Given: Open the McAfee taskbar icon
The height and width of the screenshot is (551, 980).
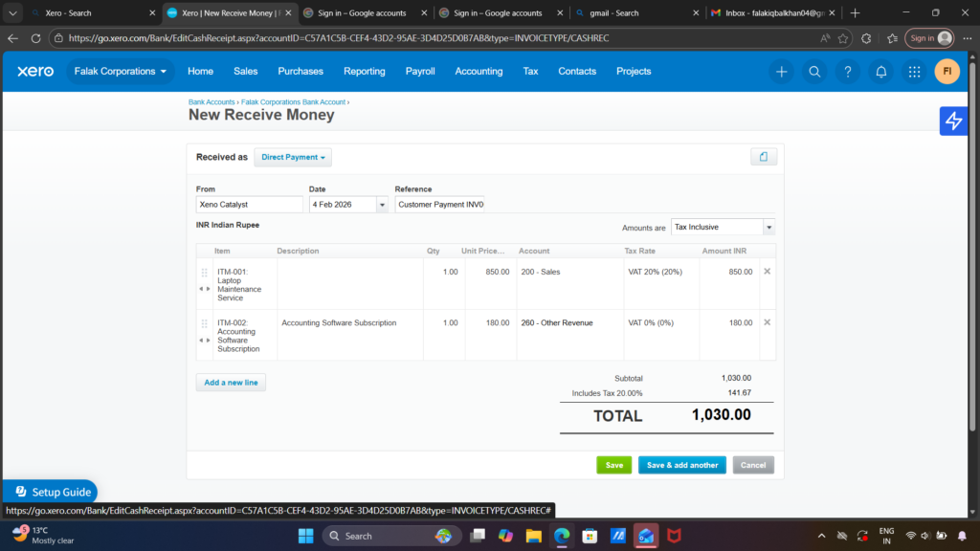Looking at the screenshot, I should pyautogui.click(x=674, y=536).
